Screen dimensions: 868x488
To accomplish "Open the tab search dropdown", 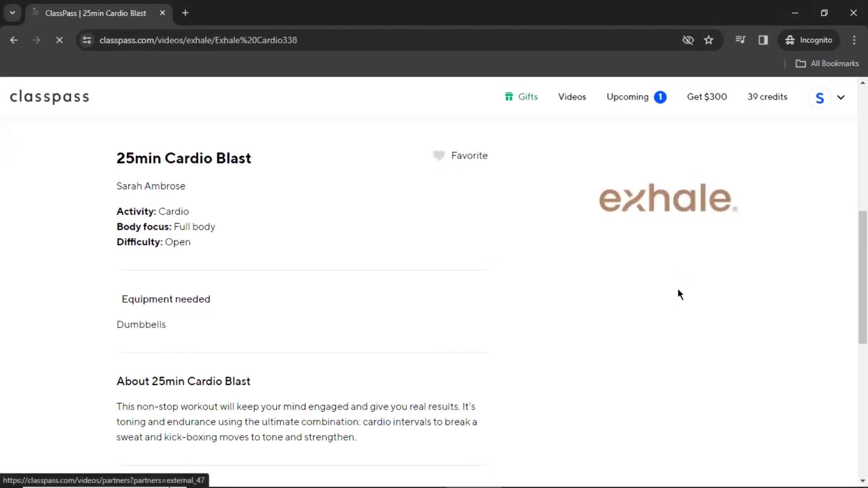I will pyautogui.click(x=13, y=13).
